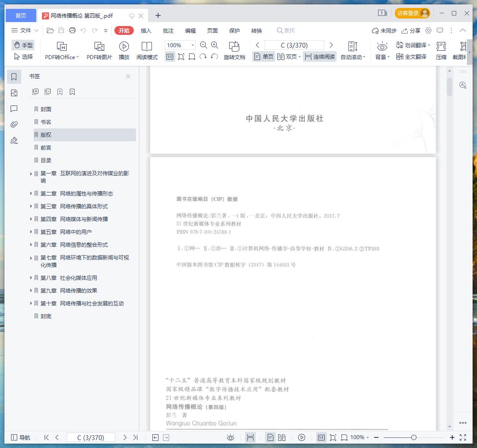Screen dimensions: 477x448
Task: Expand the 第五章 网络中的用户 bookmark
Action: [x=31, y=232]
